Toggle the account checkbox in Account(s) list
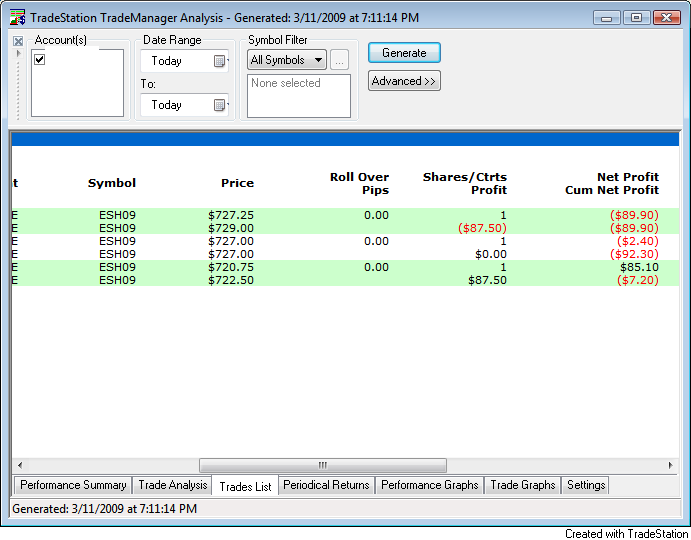This screenshot has height=540, width=691. point(40,60)
